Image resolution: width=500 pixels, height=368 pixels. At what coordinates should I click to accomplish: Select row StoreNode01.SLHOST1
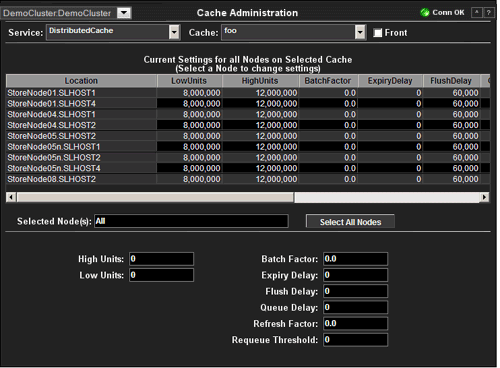coord(248,93)
